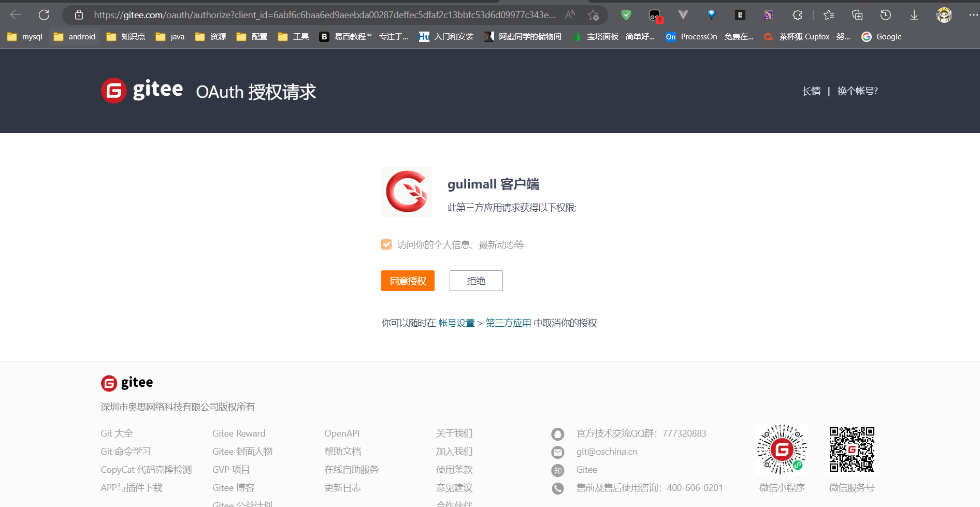Viewport: 980px width, 507px height.
Task: Open the 帐号设置 link
Action: point(456,323)
